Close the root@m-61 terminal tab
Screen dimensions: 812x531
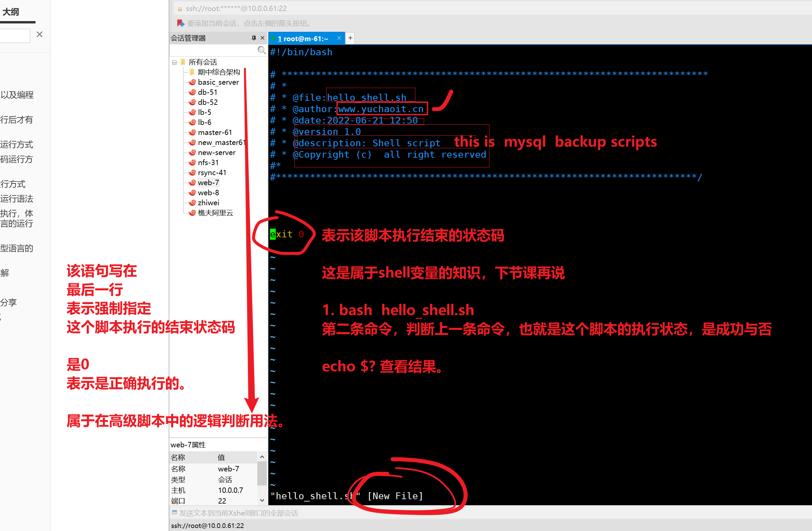pos(339,38)
